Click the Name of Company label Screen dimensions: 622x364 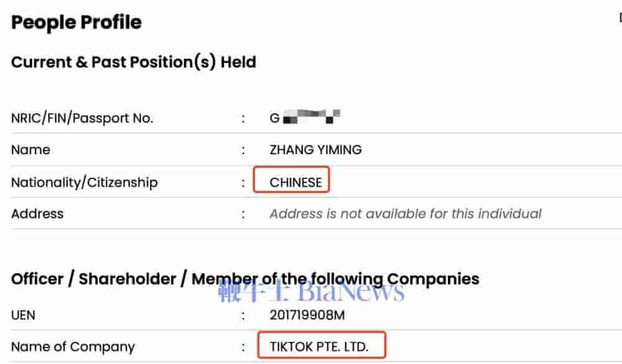coord(73,347)
